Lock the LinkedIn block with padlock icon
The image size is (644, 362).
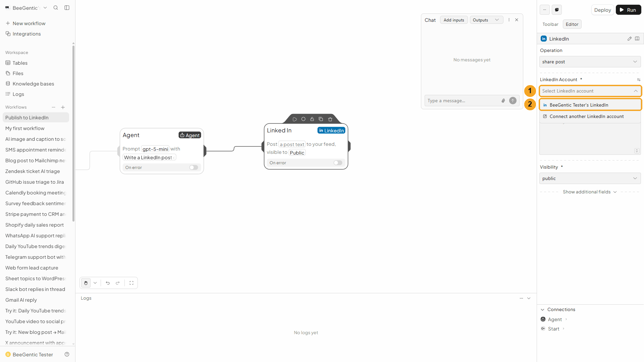point(312,119)
